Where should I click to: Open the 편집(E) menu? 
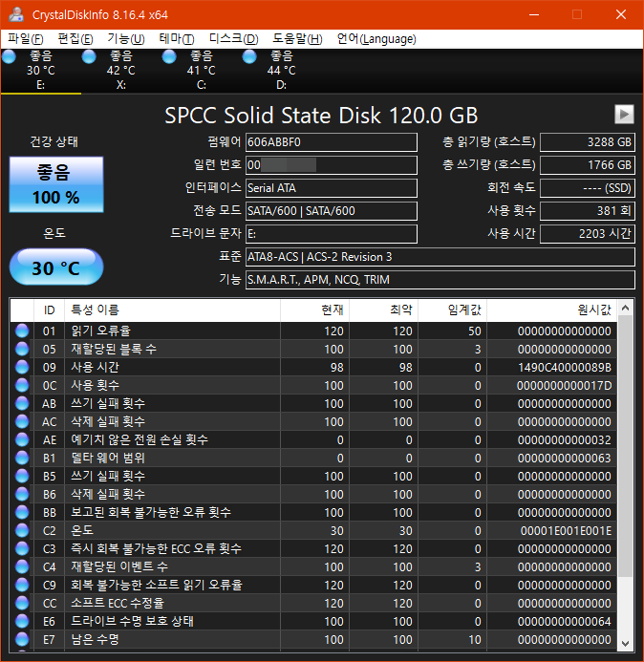click(x=75, y=39)
